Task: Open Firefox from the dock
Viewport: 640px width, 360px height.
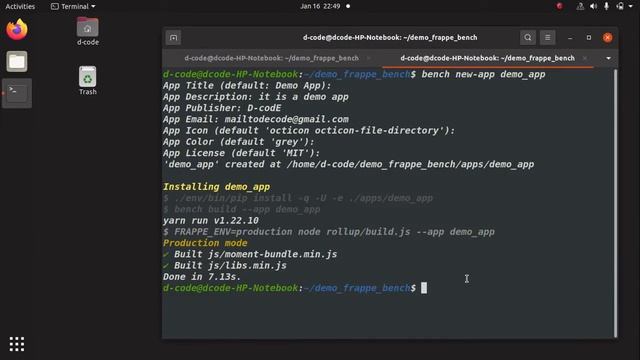Action: [17, 30]
